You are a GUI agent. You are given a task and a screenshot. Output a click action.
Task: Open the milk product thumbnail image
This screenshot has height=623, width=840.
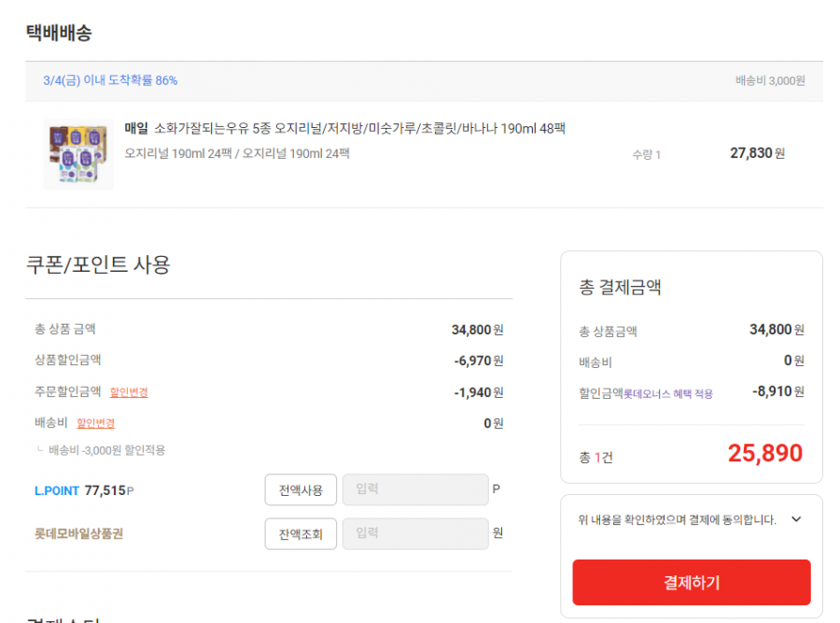click(78, 154)
